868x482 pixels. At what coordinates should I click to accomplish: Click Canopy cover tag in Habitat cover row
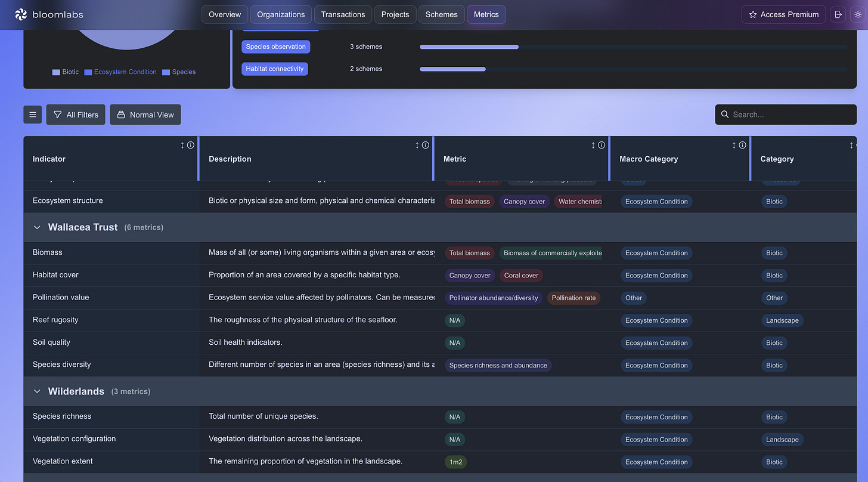coord(470,276)
